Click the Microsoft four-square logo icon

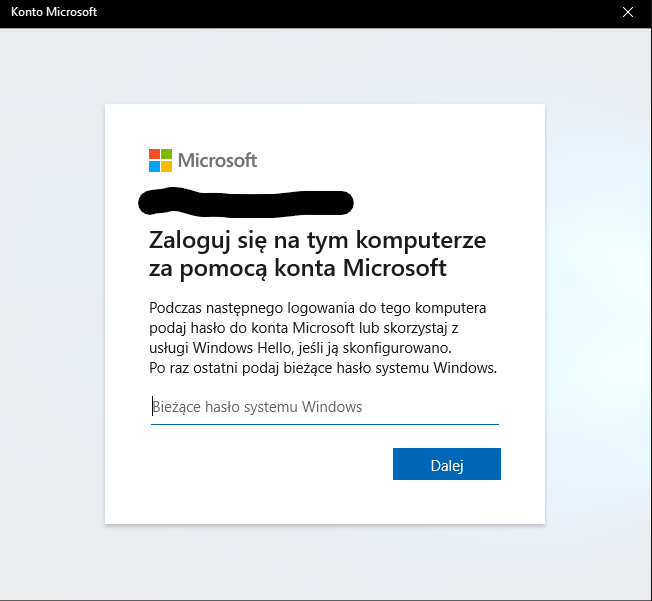click(x=161, y=161)
